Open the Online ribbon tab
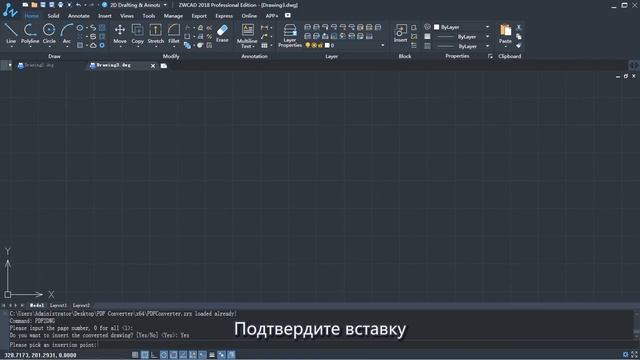 [x=249, y=16]
